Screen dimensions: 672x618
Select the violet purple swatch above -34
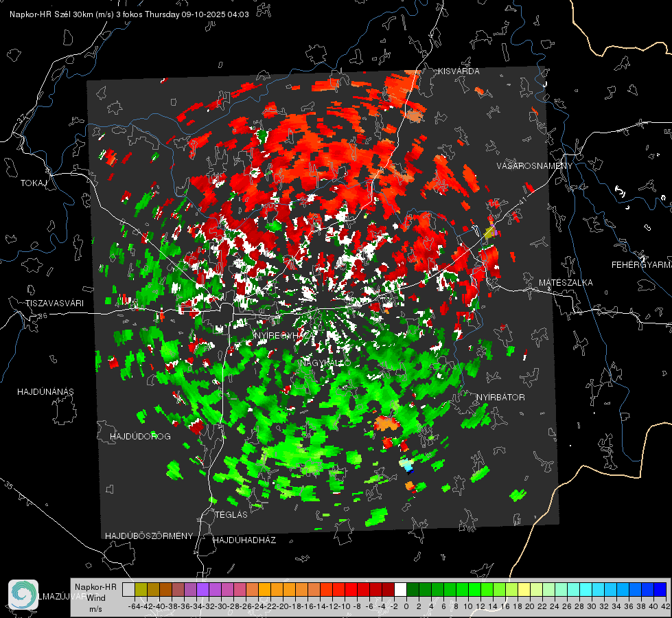tap(202, 589)
